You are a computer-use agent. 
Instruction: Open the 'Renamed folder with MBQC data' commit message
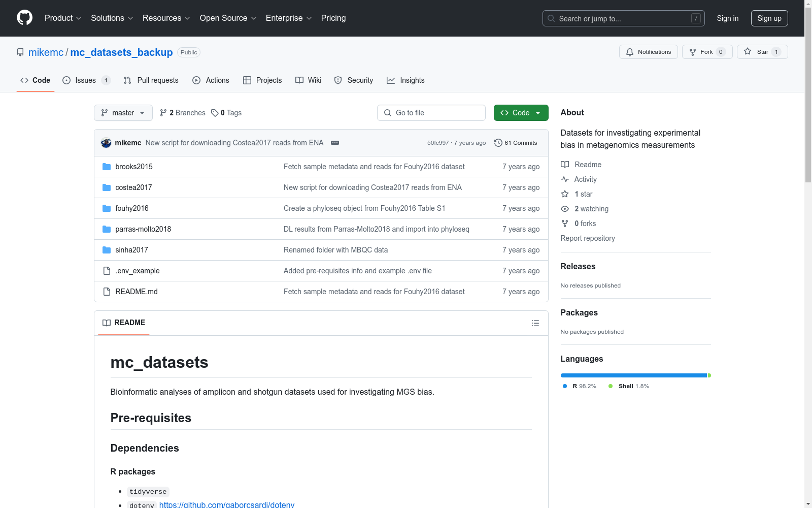tap(335, 250)
